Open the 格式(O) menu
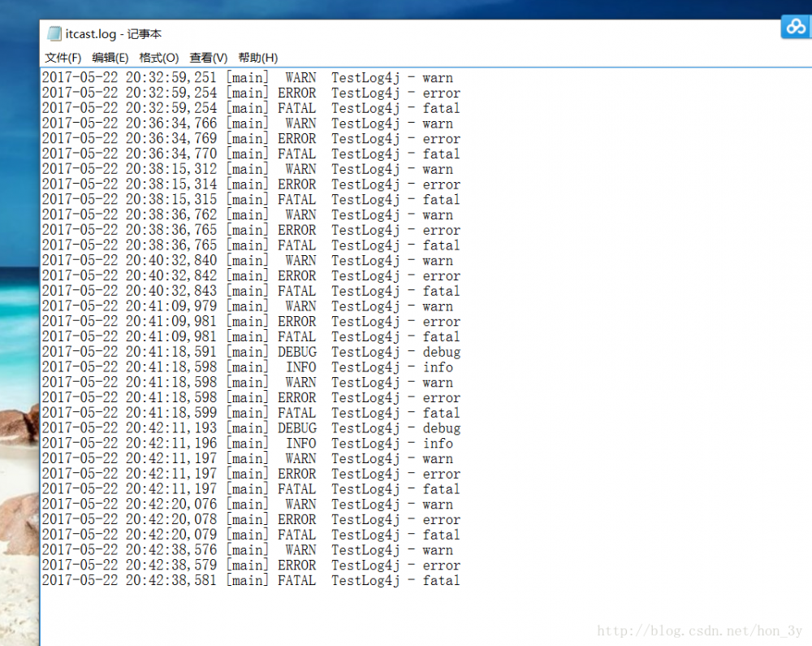 point(158,58)
